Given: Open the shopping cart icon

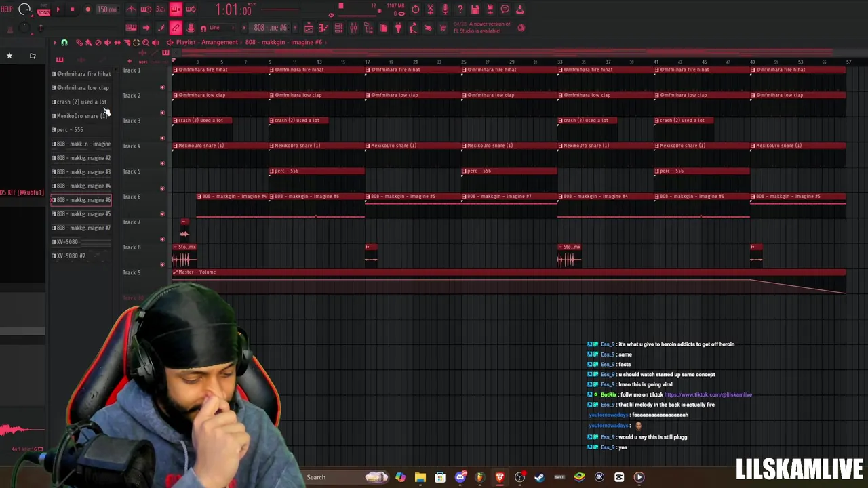Looking at the screenshot, I should (443, 28).
